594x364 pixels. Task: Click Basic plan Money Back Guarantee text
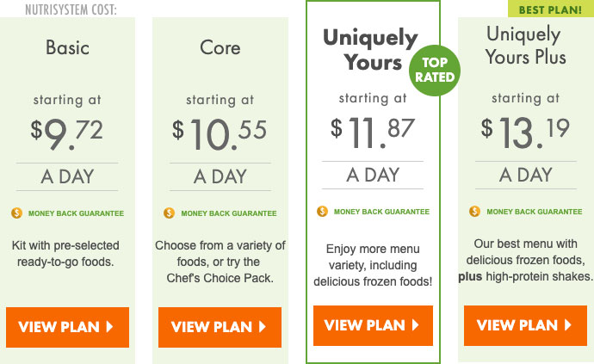(x=76, y=213)
